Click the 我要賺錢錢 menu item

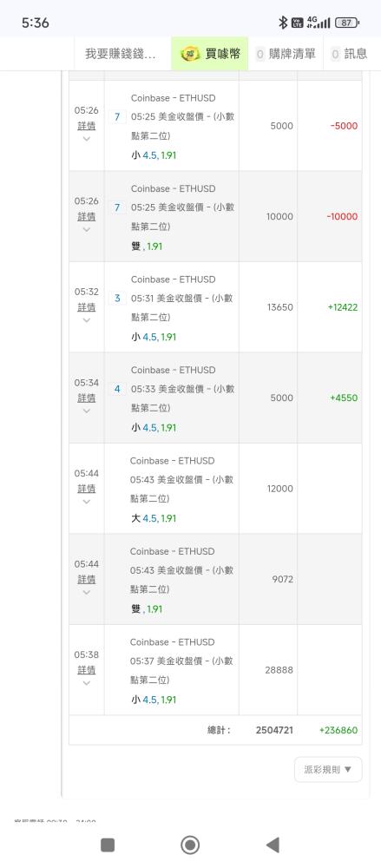click(x=120, y=54)
